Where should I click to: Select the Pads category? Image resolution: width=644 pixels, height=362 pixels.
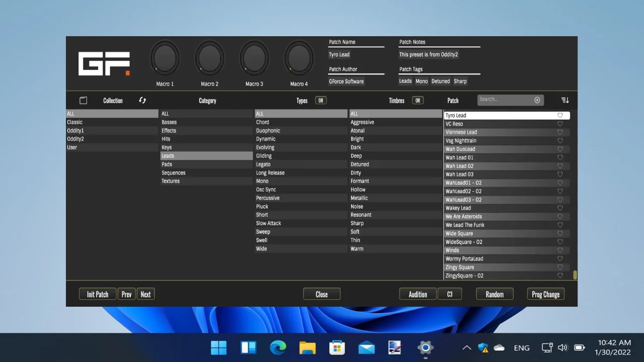[x=207, y=164]
